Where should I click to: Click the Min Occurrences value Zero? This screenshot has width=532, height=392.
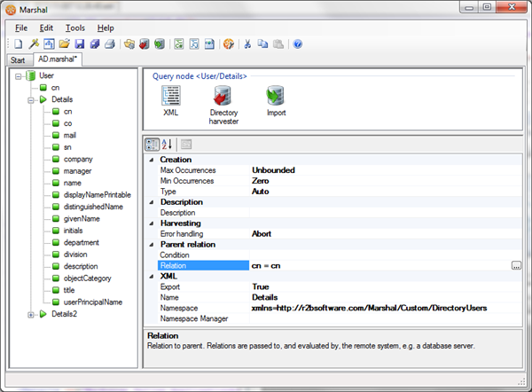click(x=386, y=181)
